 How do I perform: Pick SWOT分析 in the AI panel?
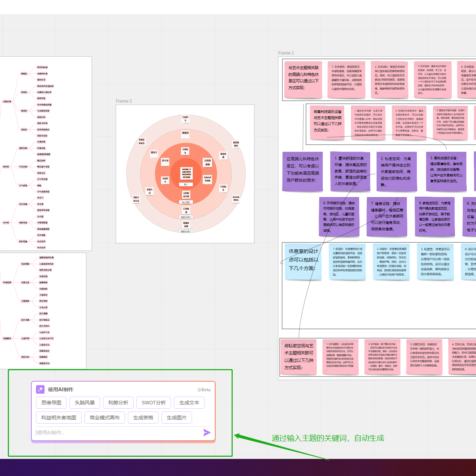tap(154, 403)
